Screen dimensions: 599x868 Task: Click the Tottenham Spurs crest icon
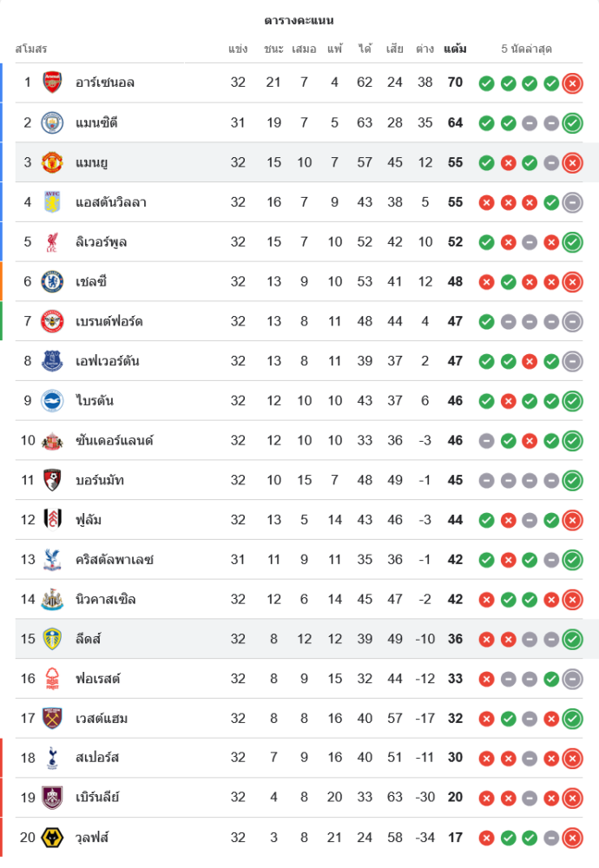pos(53,758)
